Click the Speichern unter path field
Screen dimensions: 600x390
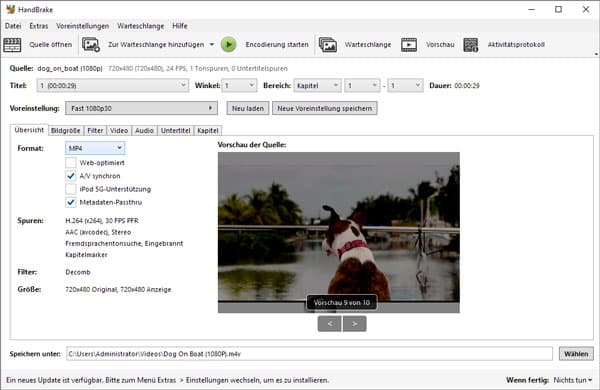point(310,354)
